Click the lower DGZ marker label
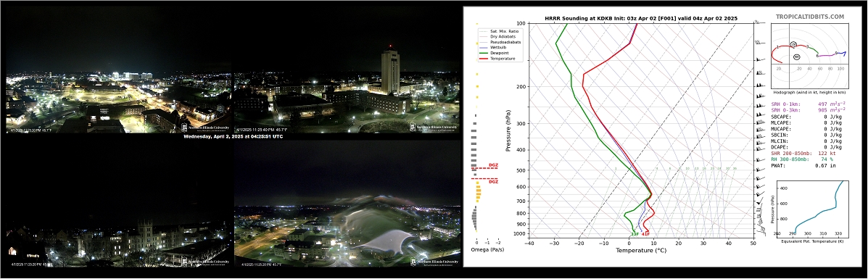Screen dimensions: 868x279 (494, 182)
